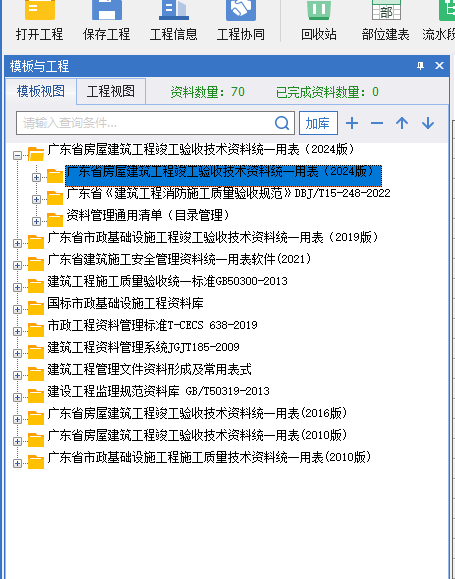Open project via 打开工程 icon
Image resolution: width=455 pixels, height=579 pixels.
tap(40, 20)
